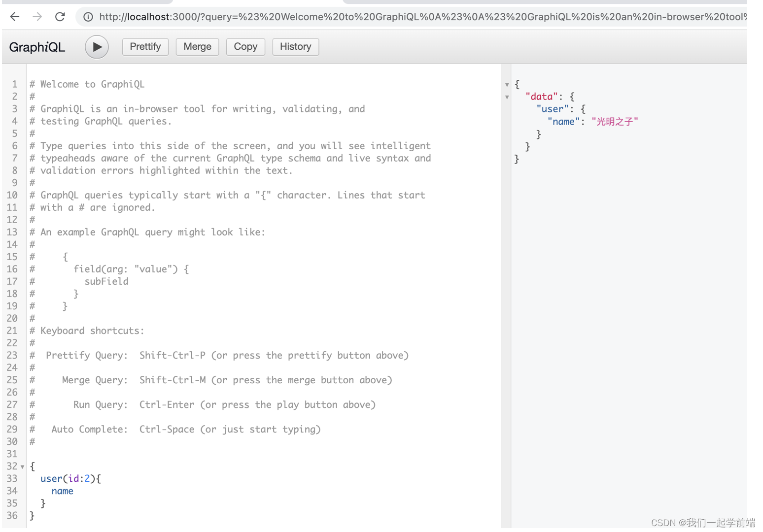View site information icon in address bar

88,17
